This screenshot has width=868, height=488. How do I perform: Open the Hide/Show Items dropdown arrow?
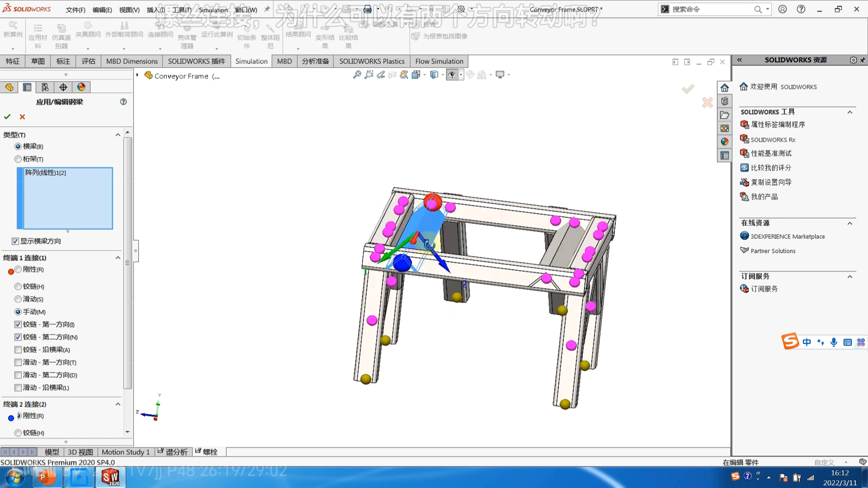[461, 75]
